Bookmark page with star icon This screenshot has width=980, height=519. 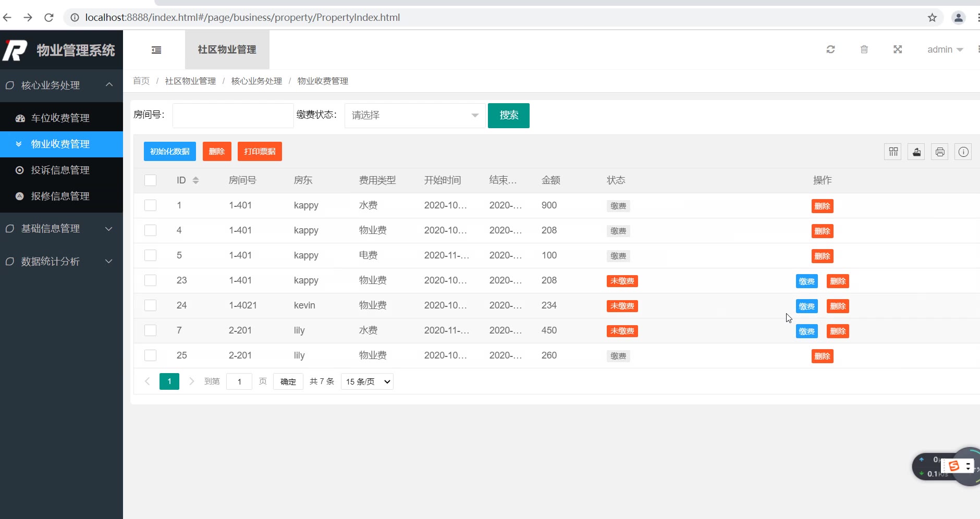click(932, 18)
